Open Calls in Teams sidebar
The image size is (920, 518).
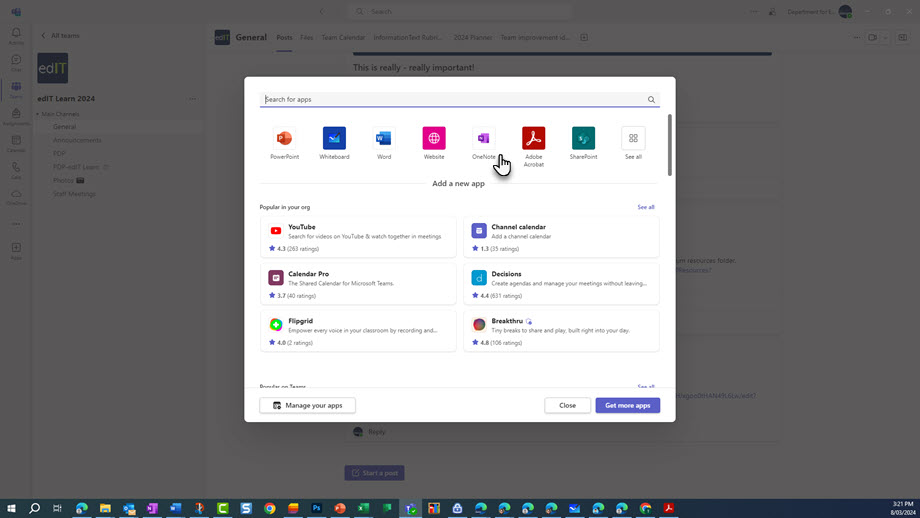point(16,171)
